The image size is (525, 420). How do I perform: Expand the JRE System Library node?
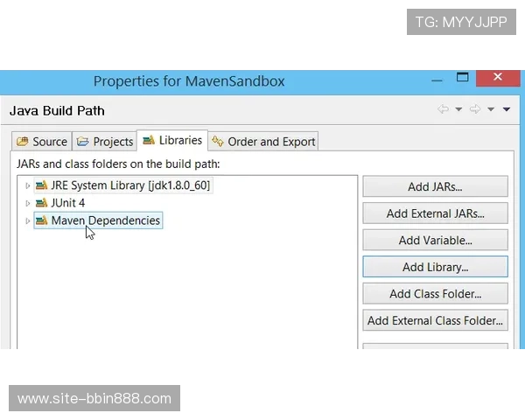[x=28, y=185]
